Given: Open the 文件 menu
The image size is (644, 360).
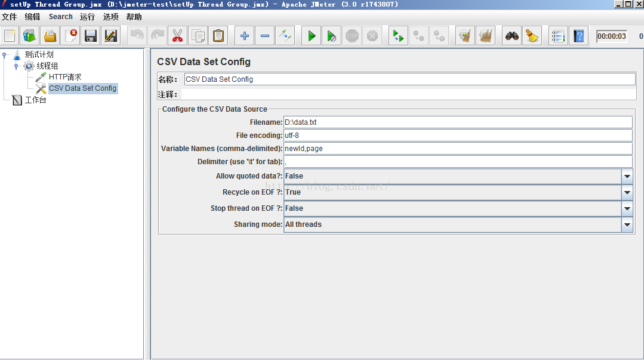Looking at the screenshot, I should pos(10,17).
